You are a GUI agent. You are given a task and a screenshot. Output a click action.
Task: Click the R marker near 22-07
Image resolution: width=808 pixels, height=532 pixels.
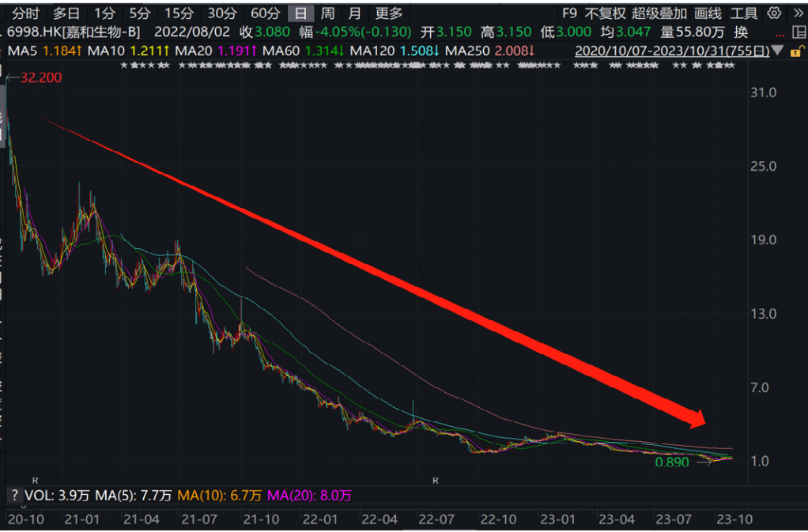[x=436, y=481]
